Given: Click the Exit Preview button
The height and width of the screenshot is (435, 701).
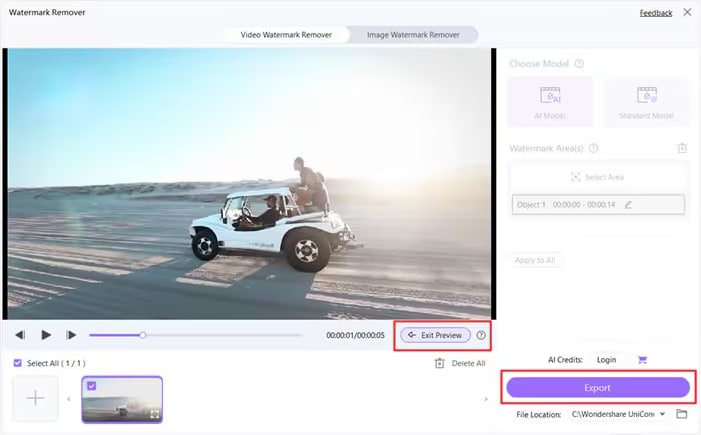Looking at the screenshot, I should tap(435, 335).
